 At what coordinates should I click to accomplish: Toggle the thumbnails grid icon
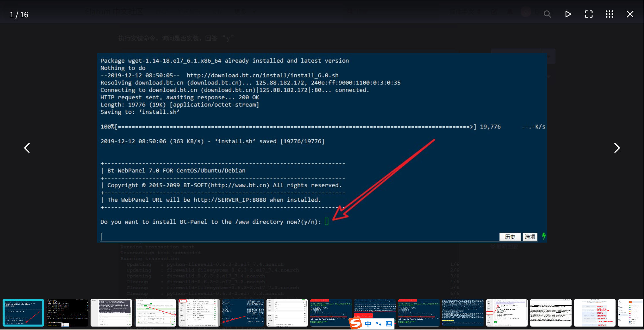pos(609,14)
